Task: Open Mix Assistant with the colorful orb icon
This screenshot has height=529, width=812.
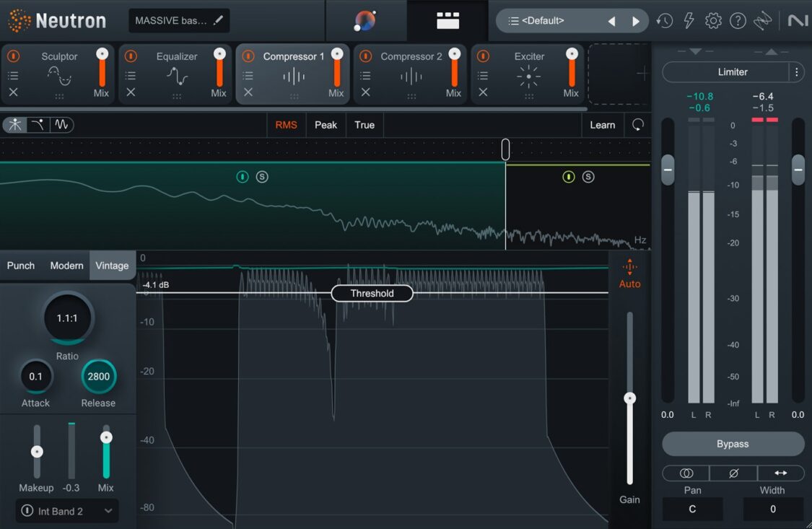Action: click(x=366, y=19)
